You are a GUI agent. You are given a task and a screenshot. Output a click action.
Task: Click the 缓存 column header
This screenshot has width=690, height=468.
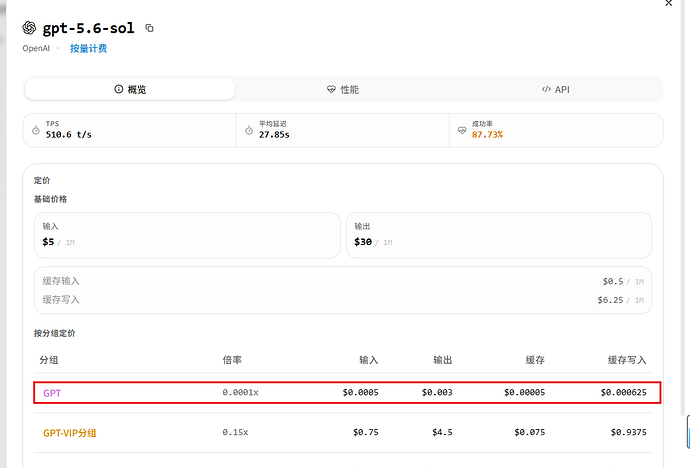tap(535, 360)
